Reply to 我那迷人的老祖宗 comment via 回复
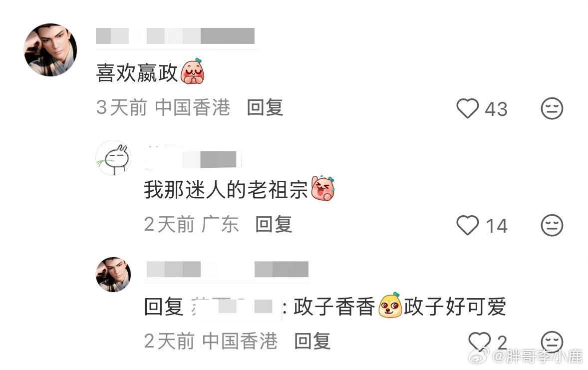 click(x=274, y=224)
